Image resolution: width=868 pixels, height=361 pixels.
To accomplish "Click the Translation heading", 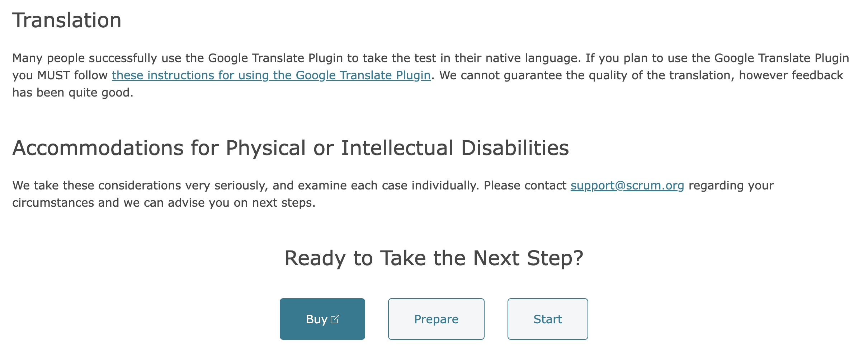I will click(67, 20).
